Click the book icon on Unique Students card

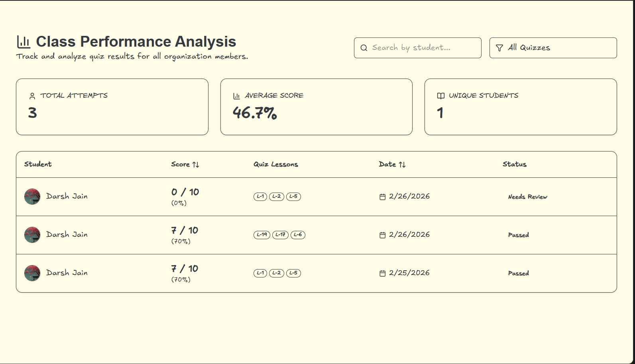tap(440, 95)
